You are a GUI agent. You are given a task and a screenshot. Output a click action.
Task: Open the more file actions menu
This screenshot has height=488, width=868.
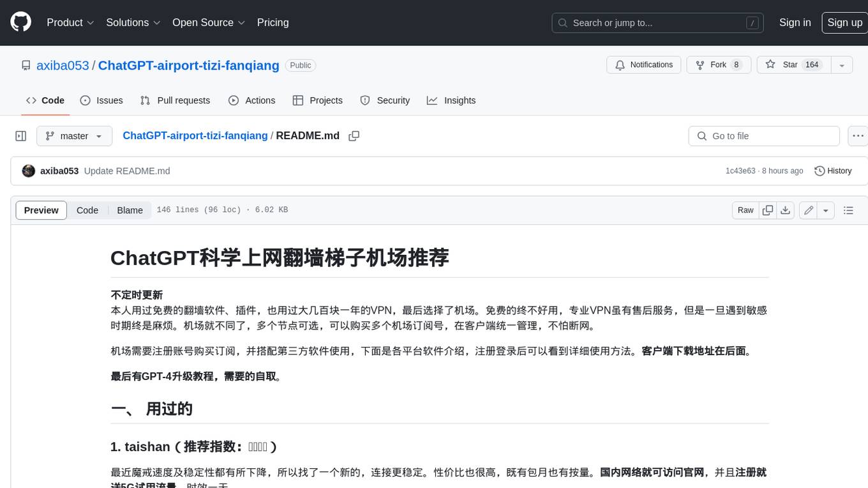point(858,136)
